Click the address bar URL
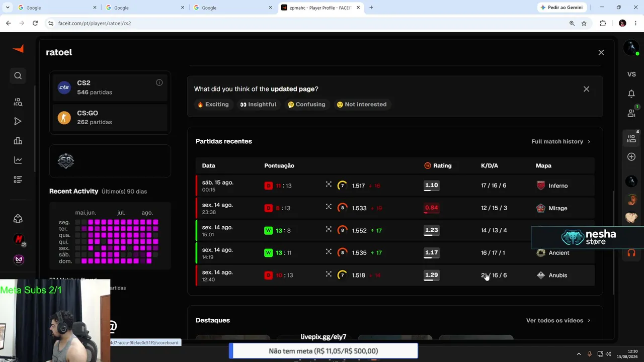 click(x=95, y=23)
